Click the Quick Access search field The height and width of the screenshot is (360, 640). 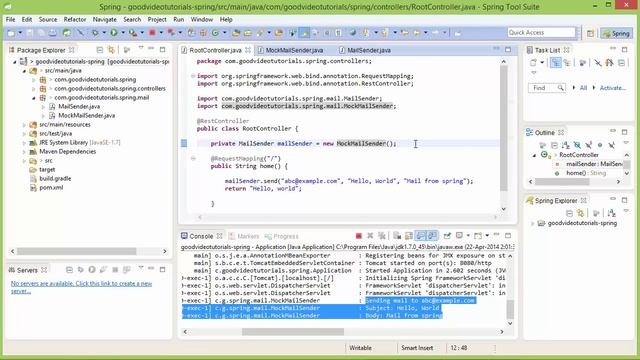[x=541, y=33]
